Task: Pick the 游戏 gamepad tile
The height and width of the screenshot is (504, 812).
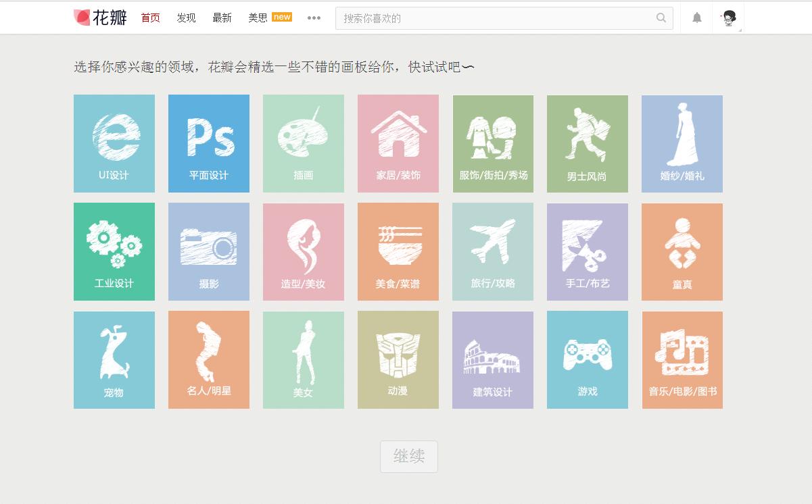Action: [x=587, y=359]
